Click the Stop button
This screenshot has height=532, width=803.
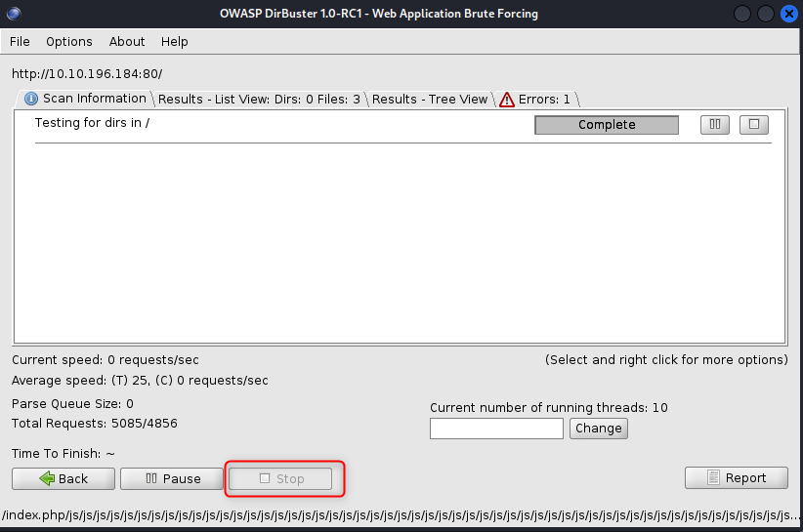(280, 478)
